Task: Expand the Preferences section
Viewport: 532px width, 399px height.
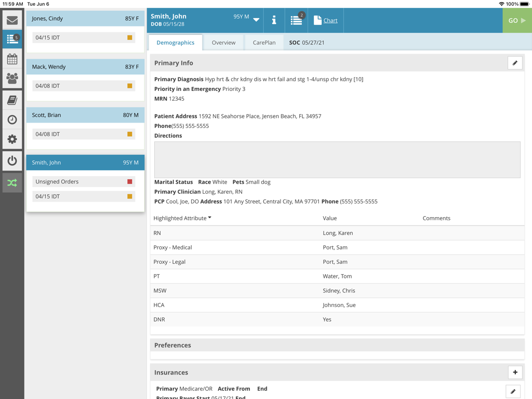Action: click(x=336, y=345)
